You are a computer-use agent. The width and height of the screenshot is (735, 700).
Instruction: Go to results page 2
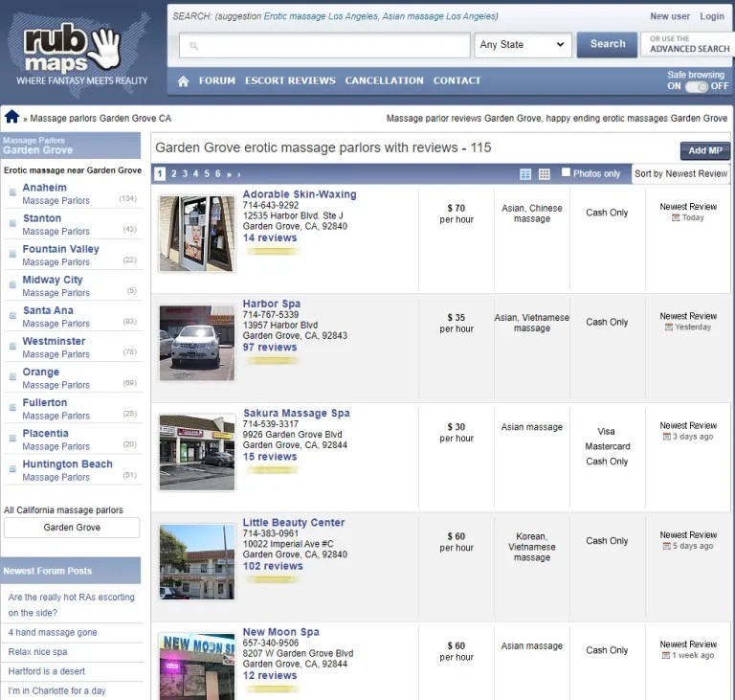pos(173,174)
